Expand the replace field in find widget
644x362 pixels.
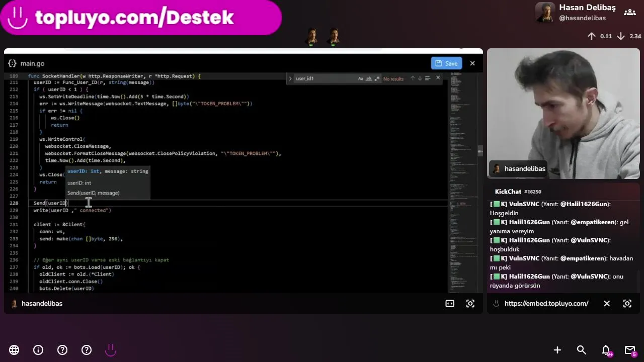(x=290, y=78)
